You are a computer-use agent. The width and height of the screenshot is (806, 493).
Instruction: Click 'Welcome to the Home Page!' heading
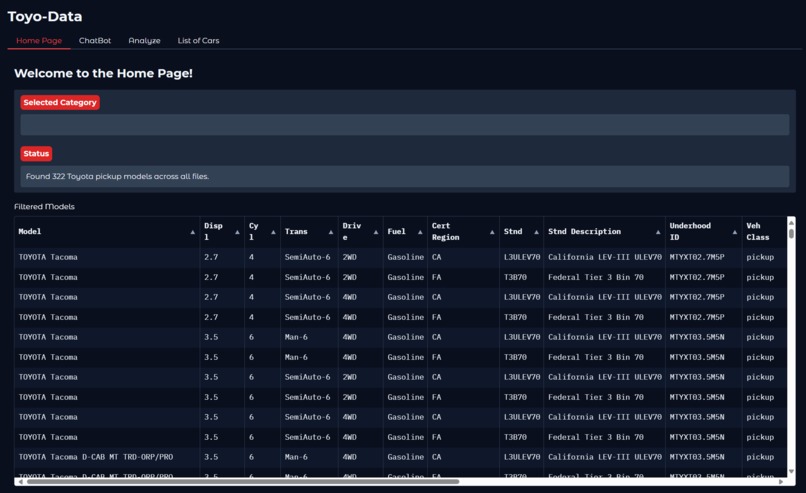point(103,74)
